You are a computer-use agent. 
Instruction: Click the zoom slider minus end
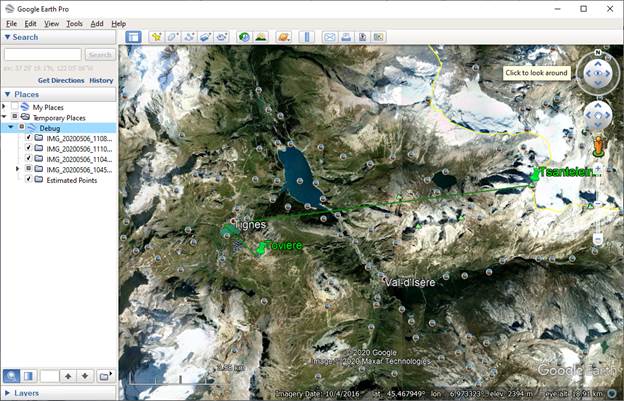coord(598,239)
